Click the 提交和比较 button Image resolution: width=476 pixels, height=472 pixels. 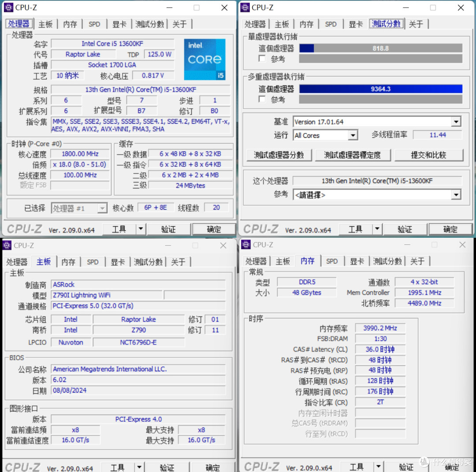[x=429, y=155]
